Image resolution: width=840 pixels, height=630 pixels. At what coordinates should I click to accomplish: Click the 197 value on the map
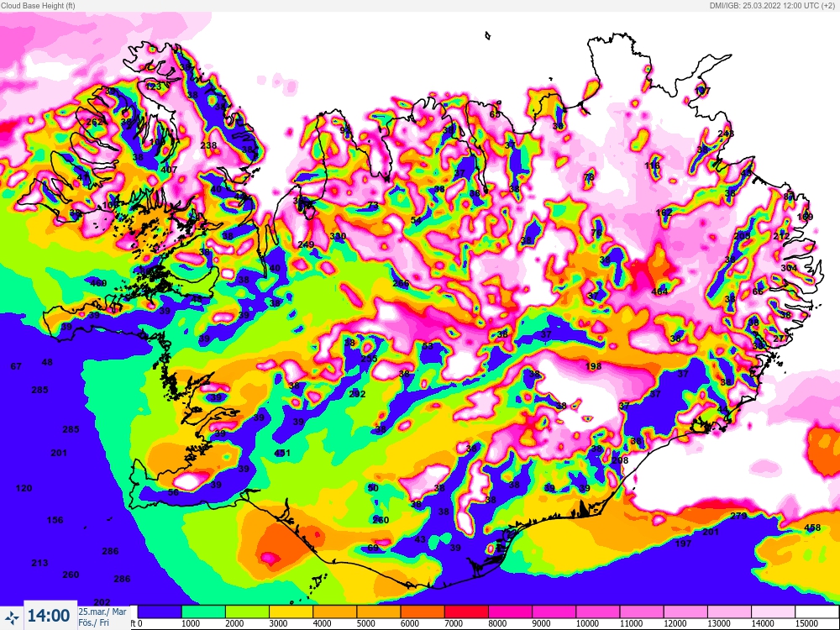(683, 543)
